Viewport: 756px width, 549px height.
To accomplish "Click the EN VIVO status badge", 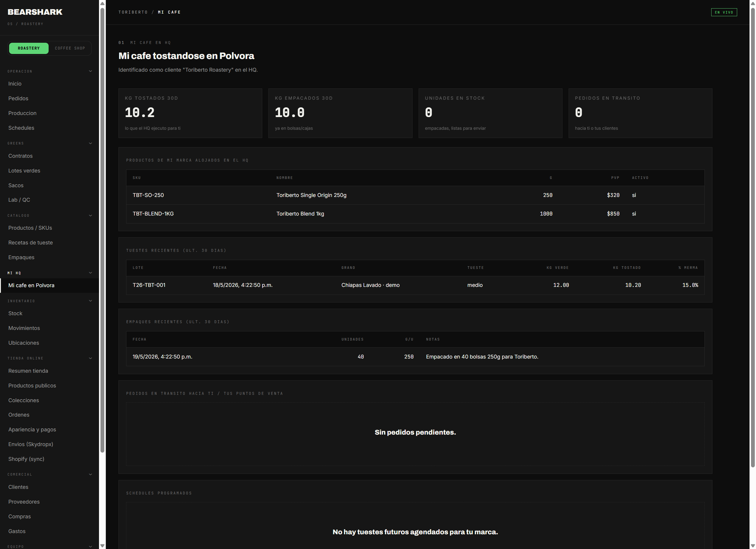I will 724,12.
